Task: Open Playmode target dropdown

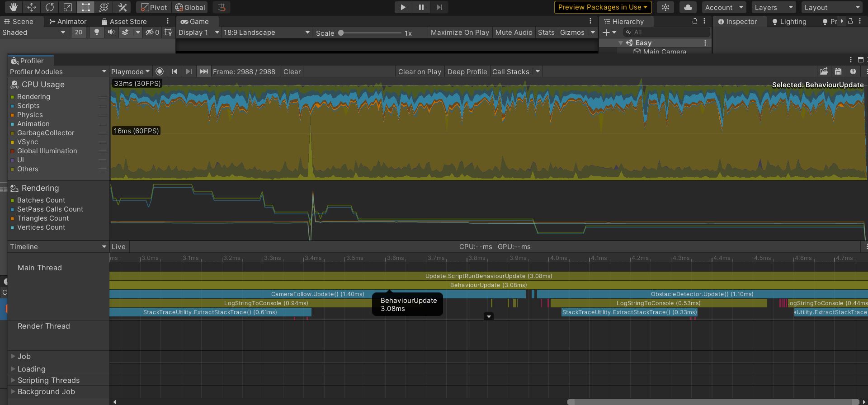Action: pyautogui.click(x=130, y=71)
